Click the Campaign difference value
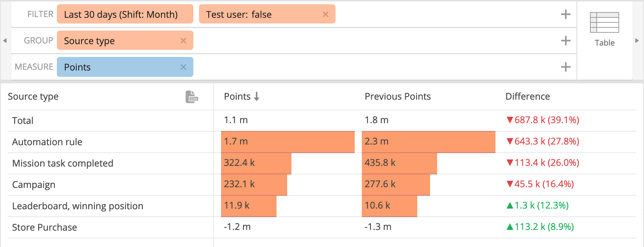644x247 pixels. (540, 184)
